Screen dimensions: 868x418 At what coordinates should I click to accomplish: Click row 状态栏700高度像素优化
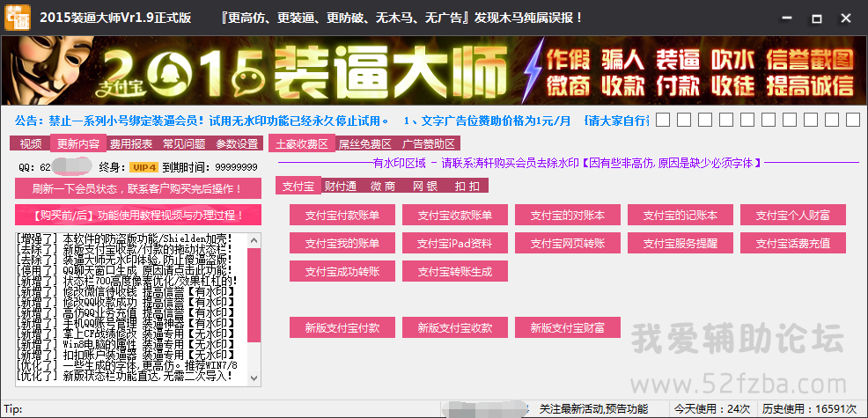[128, 281]
